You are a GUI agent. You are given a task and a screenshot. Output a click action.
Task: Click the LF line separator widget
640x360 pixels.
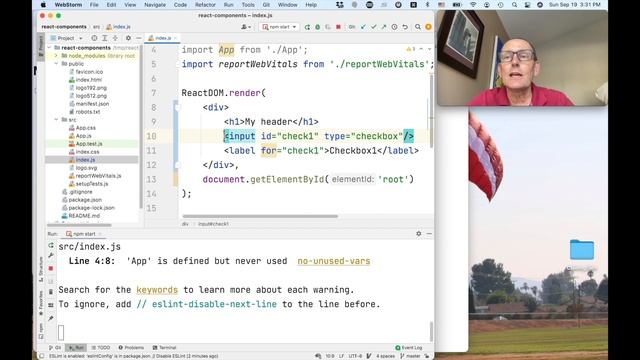pos(341,356)
